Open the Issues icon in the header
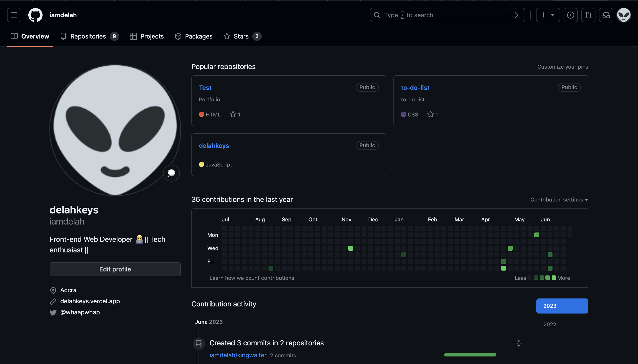The height and width of the screenshot is (364, 638). tap(570, 15)
